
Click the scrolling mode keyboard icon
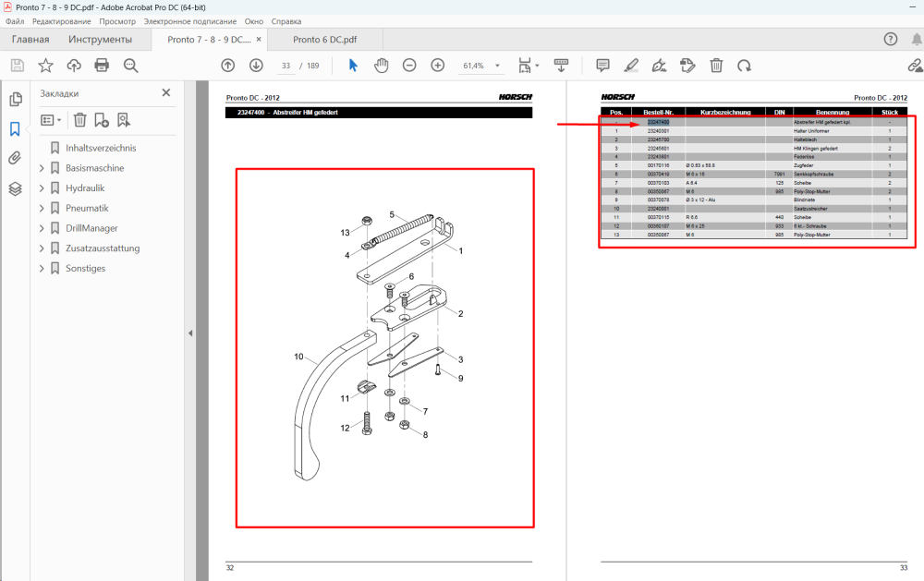pos(561,66)
